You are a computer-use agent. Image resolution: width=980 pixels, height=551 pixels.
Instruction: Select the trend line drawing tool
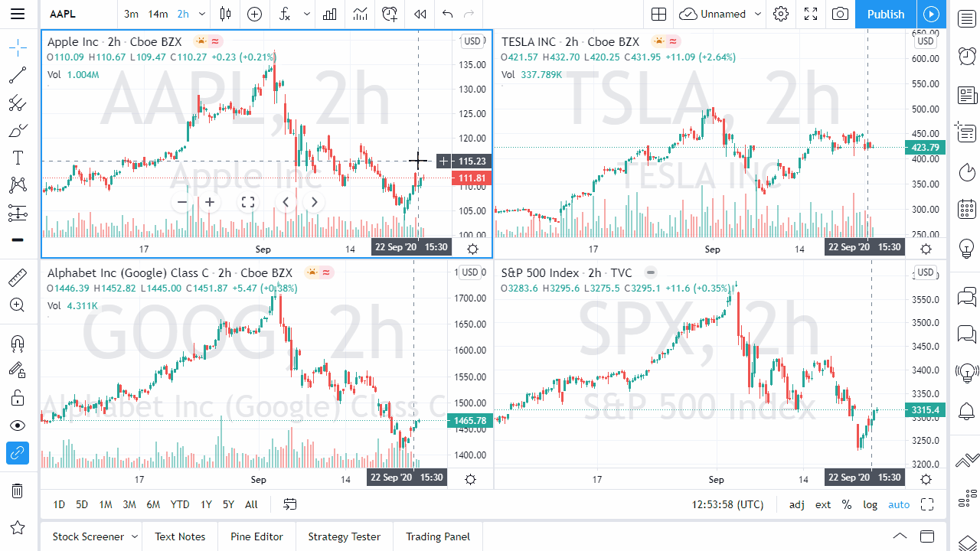coord(18,75)
